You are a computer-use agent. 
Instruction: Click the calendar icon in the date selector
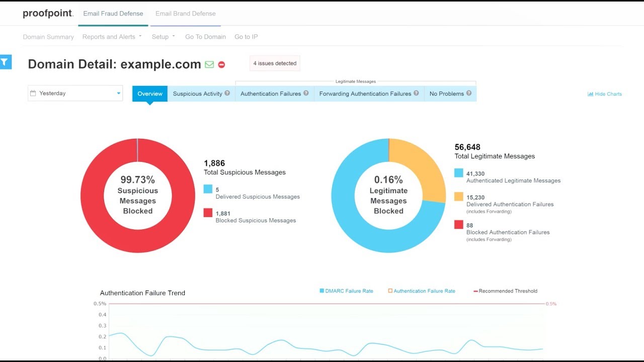click(x=34, y=93)
